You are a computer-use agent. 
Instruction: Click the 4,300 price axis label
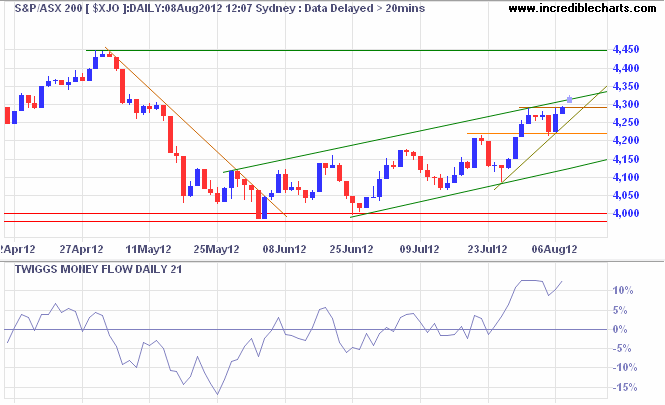(x=626, y=104)
